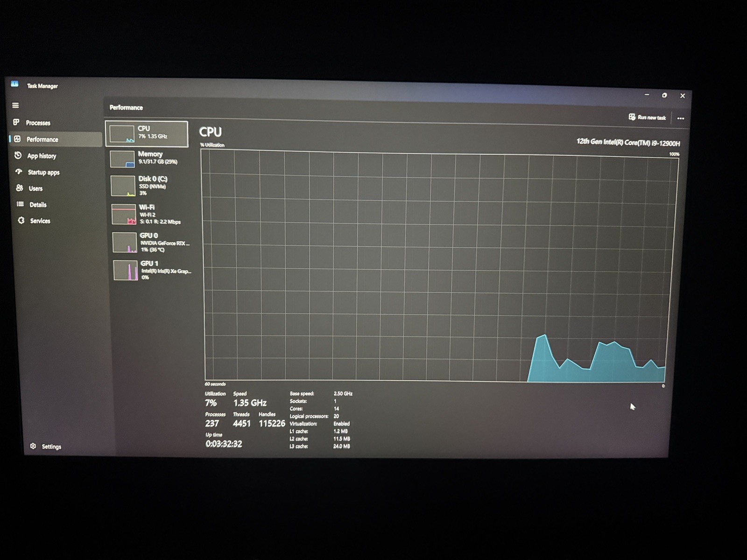
Task: Click the SSD (NVMe) label
Action: click(x=152, y=187)
